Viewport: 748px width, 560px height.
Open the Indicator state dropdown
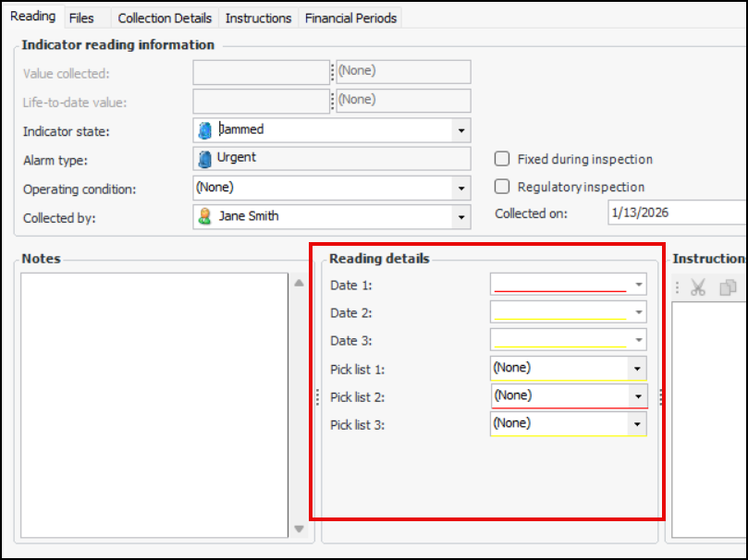point(461,130)
